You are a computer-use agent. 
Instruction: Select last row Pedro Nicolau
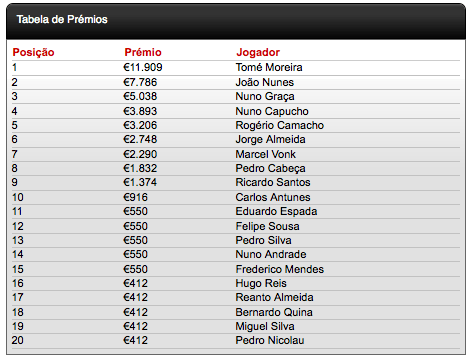click(x=236, y=341)
